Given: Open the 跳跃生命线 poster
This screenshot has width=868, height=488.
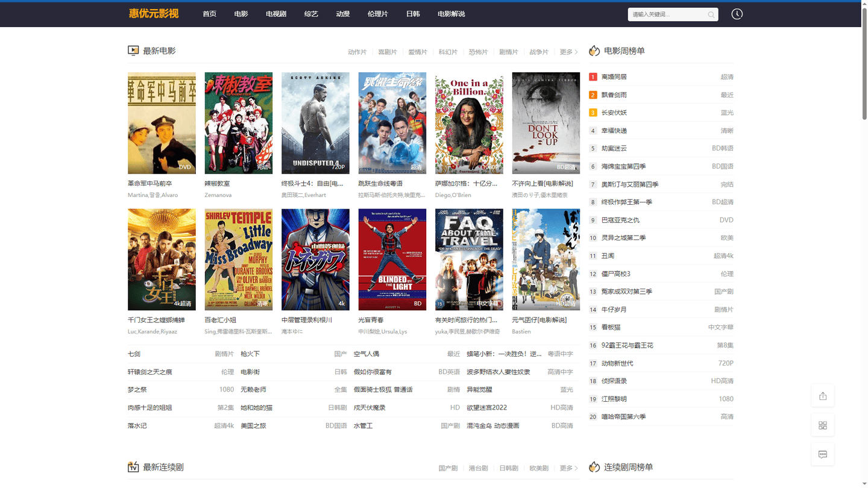Looking at the screenshot, I should tap(392, 124).
